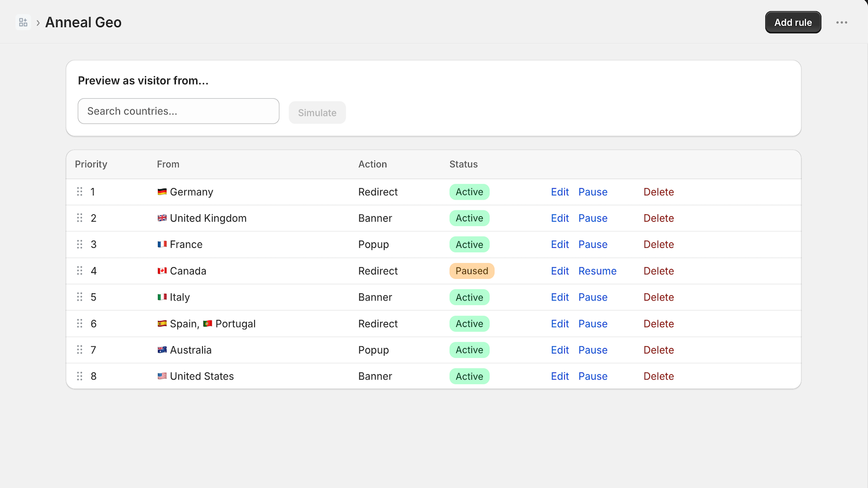This screenshot has height=488, width=868.
Task: Pause the United States rule
Action: pos(593,376)
